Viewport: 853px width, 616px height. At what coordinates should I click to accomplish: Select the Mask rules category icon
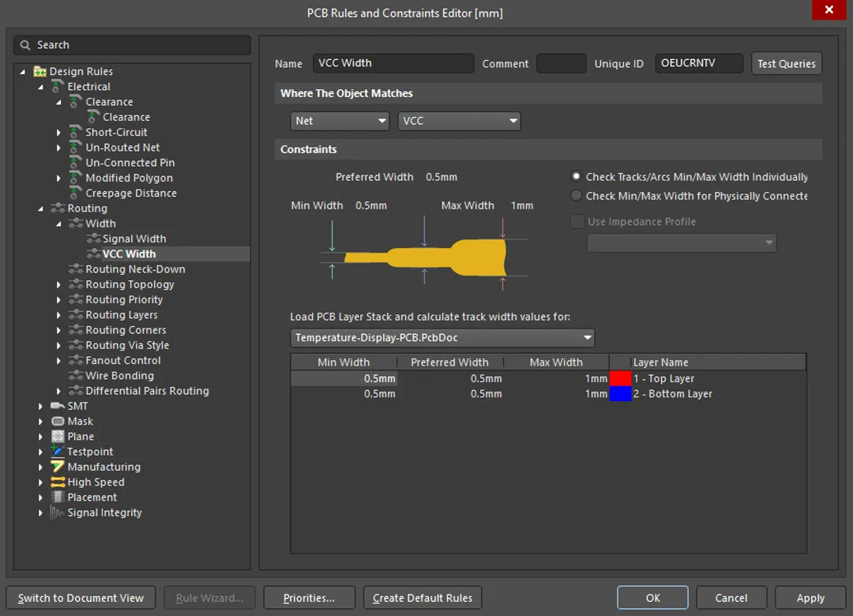(58, 421)
